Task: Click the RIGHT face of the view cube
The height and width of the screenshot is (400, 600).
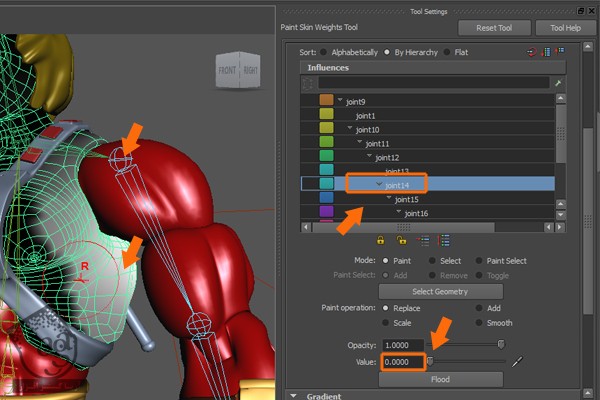Action: pyautogui.click(x=251, y=70)
